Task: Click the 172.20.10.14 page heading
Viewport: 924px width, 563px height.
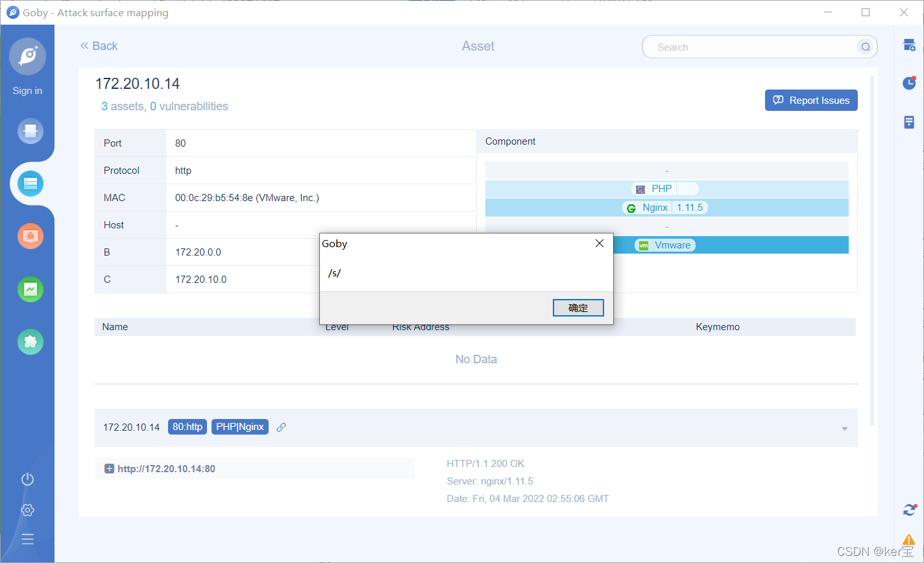Action: pyautogui.click(x=138, y=84)
